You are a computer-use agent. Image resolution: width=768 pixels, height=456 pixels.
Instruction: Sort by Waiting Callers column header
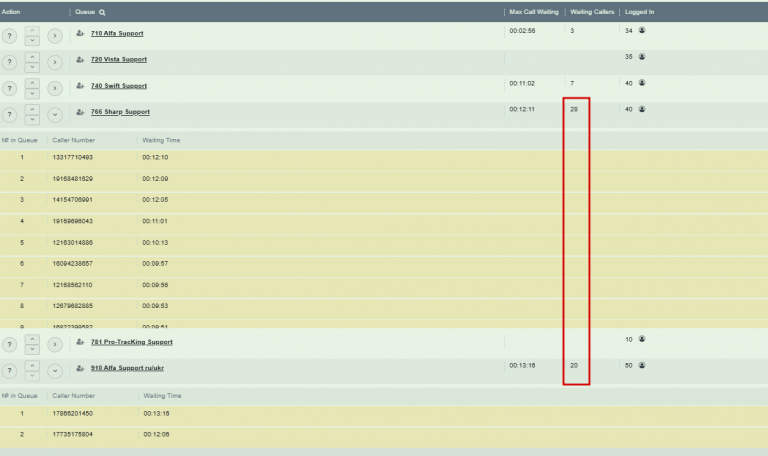592,12
